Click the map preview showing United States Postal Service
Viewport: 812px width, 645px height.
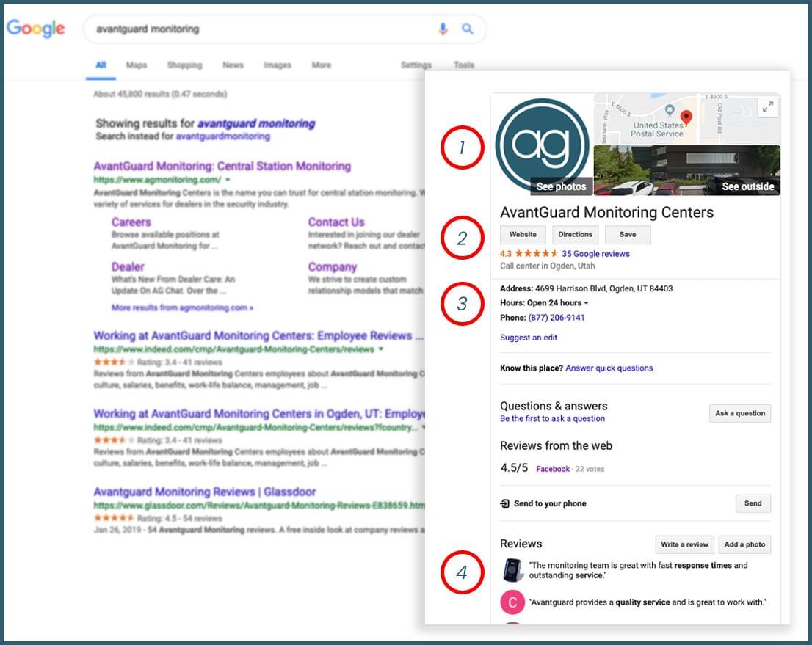coord(686,119)
